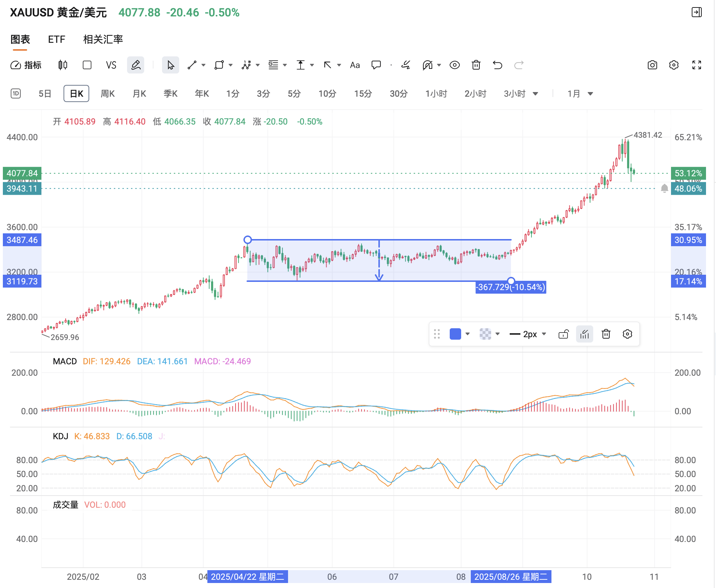This screenshot has height=588, width=716.
Task: Toggle the lock on selected drawing
Action: tap(563, 334)
